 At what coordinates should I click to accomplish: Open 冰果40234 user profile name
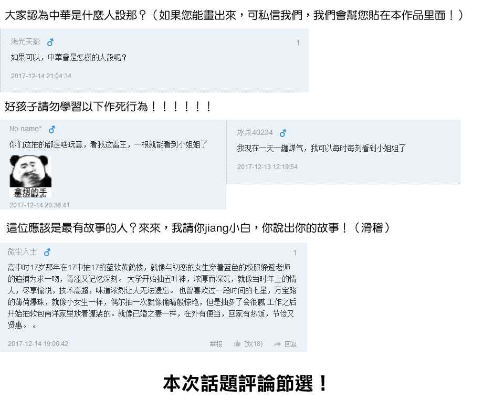click(255, 132)
